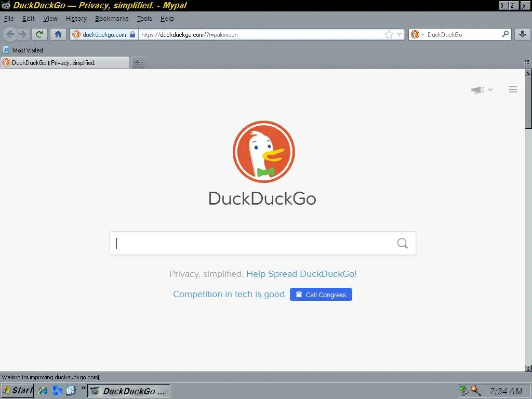Click the page vertical scrollbar thumb
This screenshot has width=532, height=399.
[528, 102]
